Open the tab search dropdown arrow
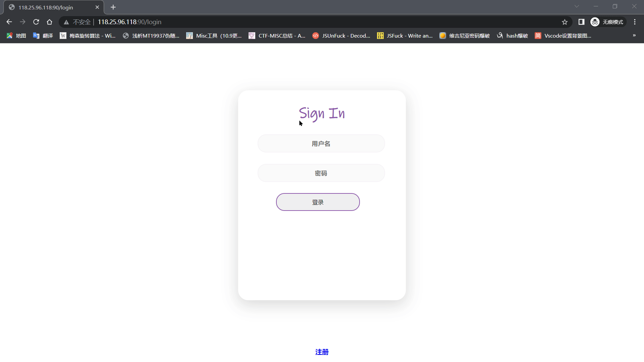The height and width of the screenshot is (362, 644). [577, 6]
